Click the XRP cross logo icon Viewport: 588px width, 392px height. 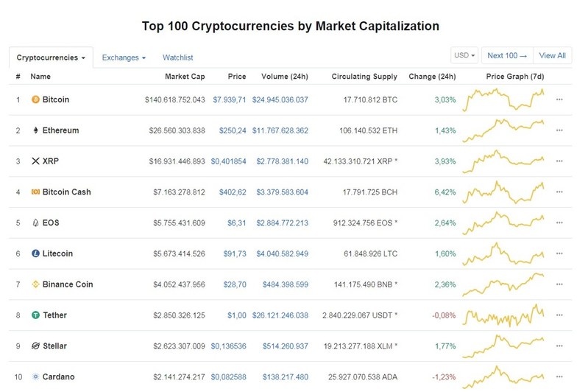coord(35,161)
